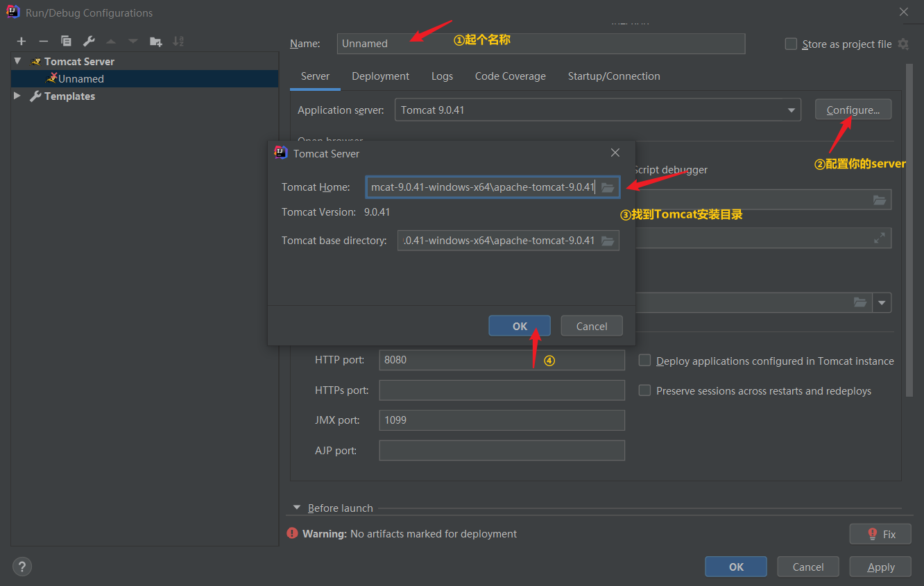Screen dimensions: 924x586
Task: Open the gear settings next to Store as project file
Action: click(902, 44)
